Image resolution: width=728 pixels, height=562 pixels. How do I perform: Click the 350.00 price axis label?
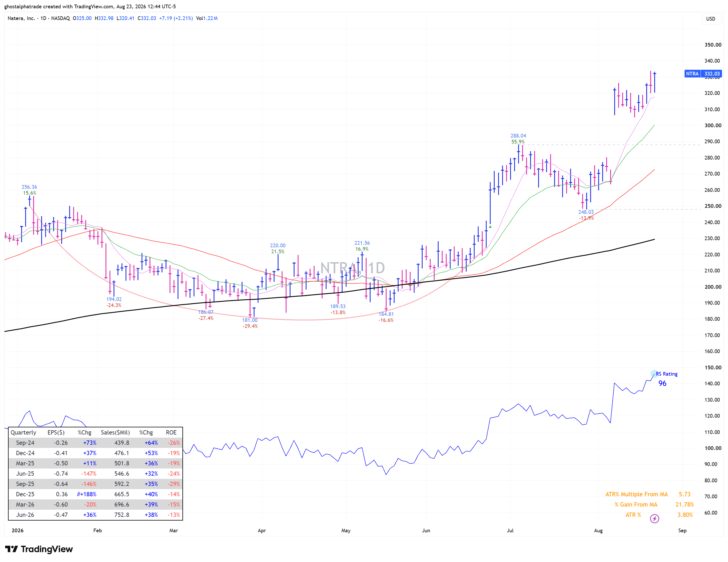713,45
